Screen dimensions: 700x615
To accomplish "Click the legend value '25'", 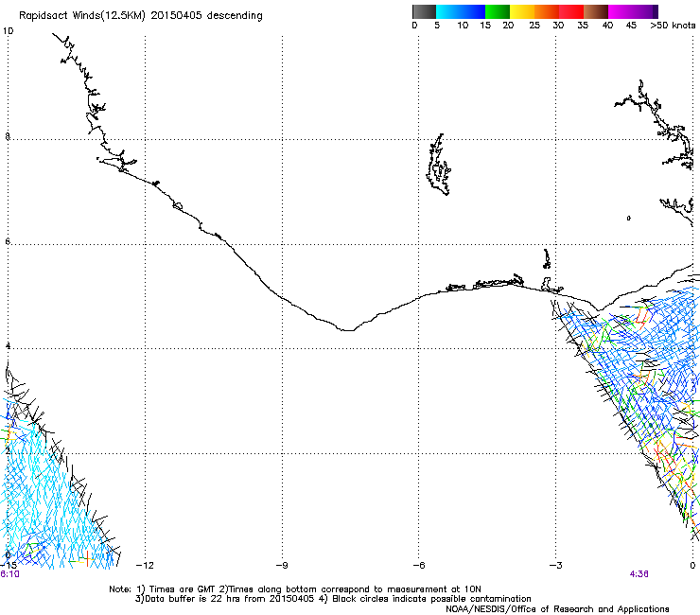I will pos(534,26).
